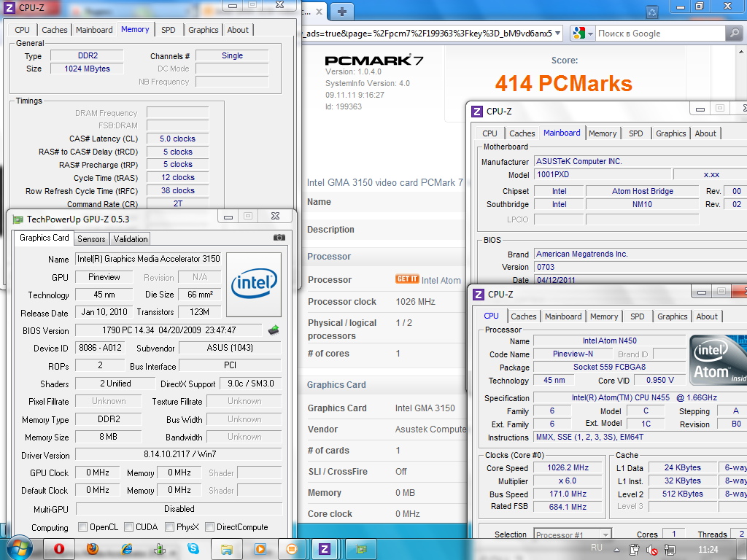Select About tab in bottom CPU-Z window

706,316
